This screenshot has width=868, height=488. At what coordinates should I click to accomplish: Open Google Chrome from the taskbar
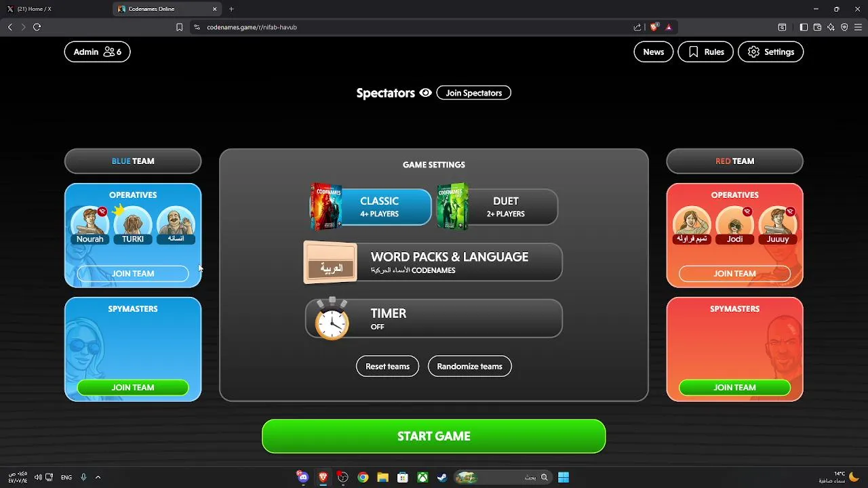pos(363,477)
